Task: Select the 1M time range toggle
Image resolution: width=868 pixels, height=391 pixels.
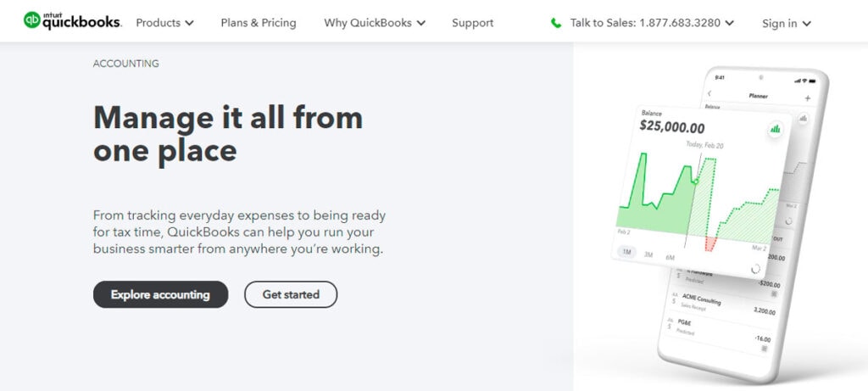Action: coord(627,254)
